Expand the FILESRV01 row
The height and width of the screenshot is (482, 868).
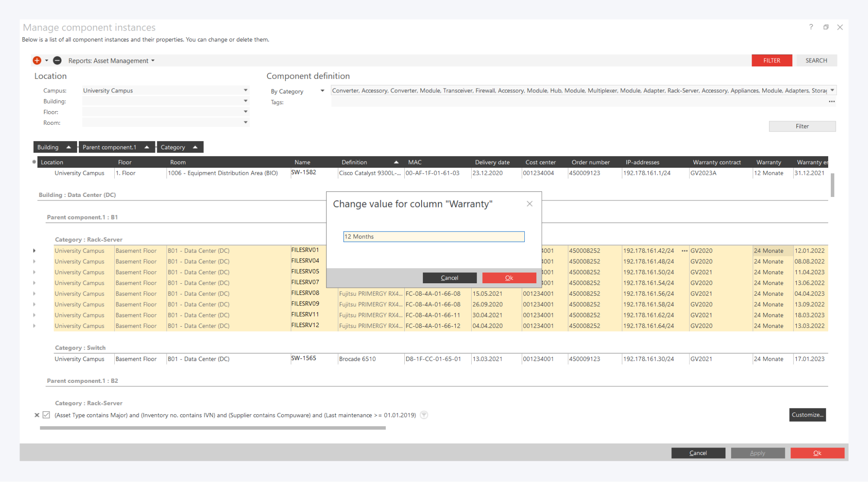click(x=35, y=251)
